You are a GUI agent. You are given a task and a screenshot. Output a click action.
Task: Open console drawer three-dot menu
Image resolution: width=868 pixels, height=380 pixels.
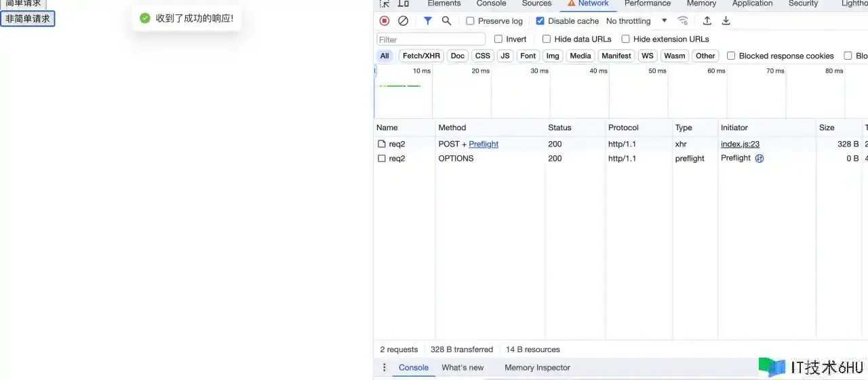coord(384,368)
